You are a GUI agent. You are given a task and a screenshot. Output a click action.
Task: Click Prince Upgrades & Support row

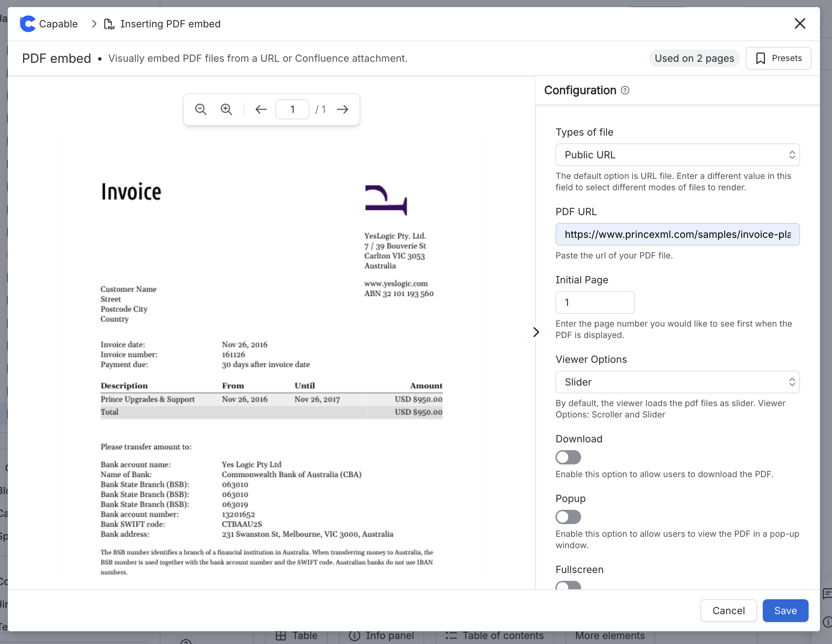[x=271, y=399]
